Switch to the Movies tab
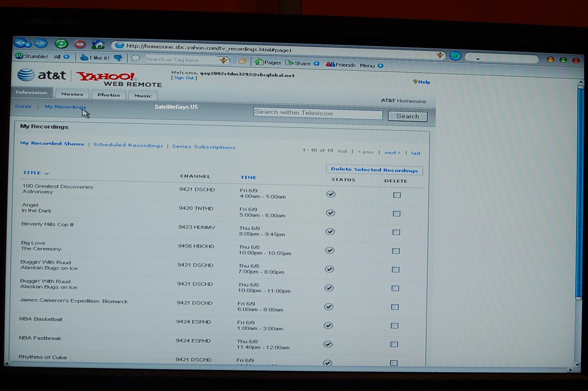Viewport: 588px width, 391px height. click(x=72, y=94)
